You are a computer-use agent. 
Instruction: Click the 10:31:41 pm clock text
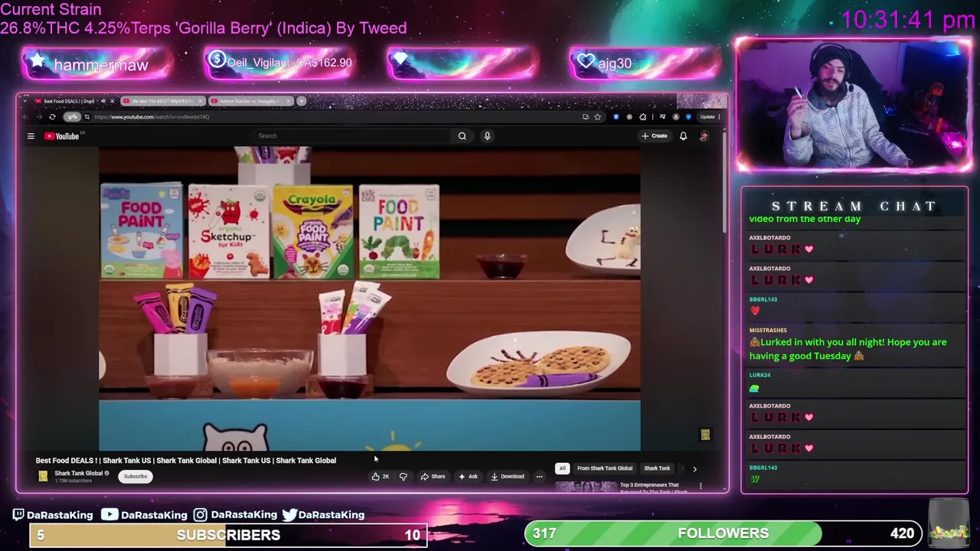coord(907,20)
